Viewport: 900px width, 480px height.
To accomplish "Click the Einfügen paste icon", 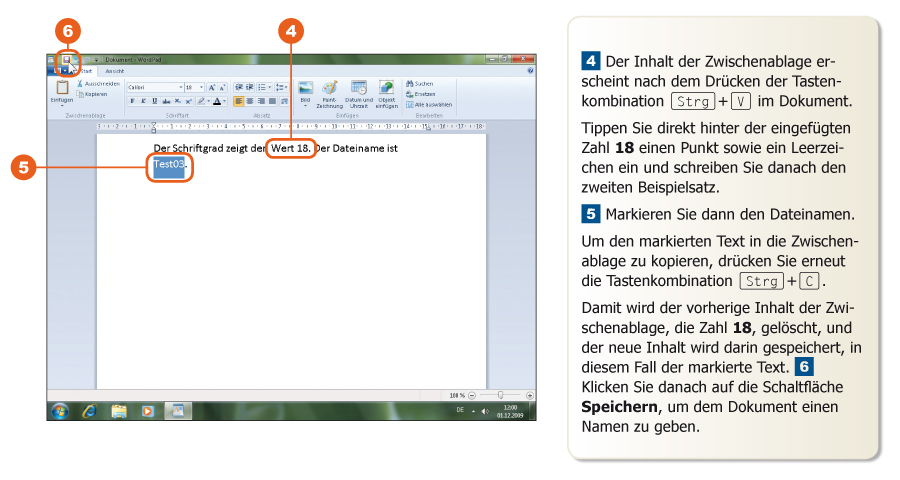I will coord(62,89).
